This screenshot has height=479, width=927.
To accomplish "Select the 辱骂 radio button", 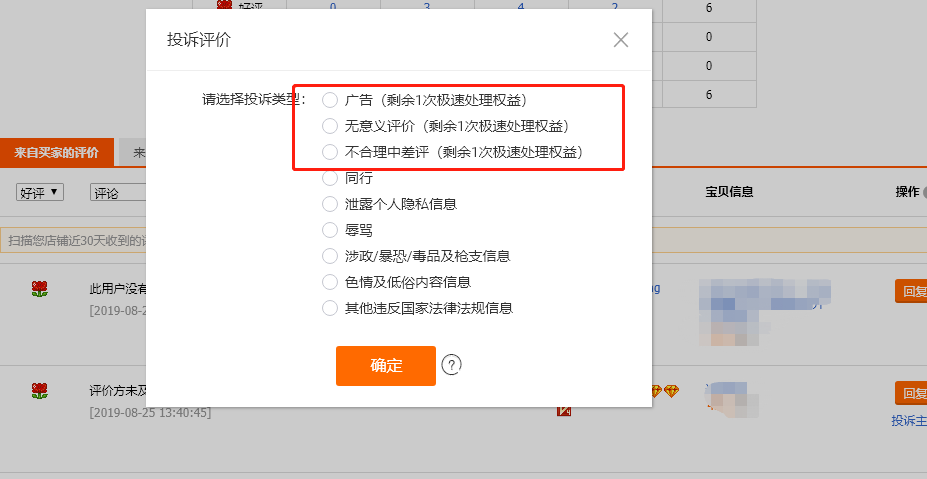I will click(x=329, y=230).
